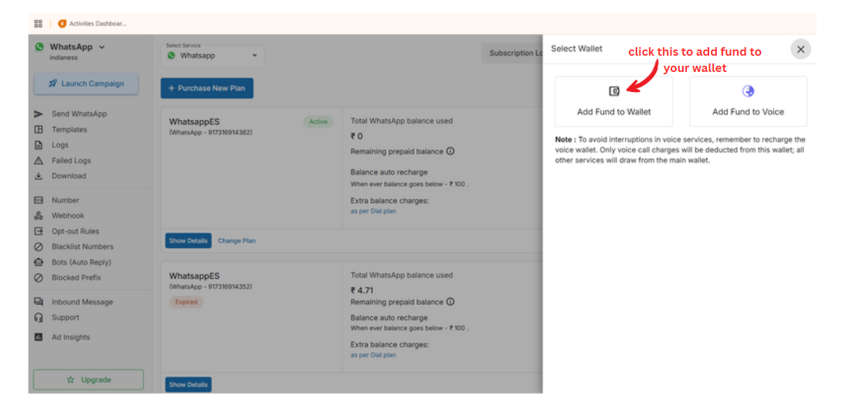Open the Activities Dashboard browser tab
Image resolution: width=868 pixels, height=420 pixels.
coord(92,23)
